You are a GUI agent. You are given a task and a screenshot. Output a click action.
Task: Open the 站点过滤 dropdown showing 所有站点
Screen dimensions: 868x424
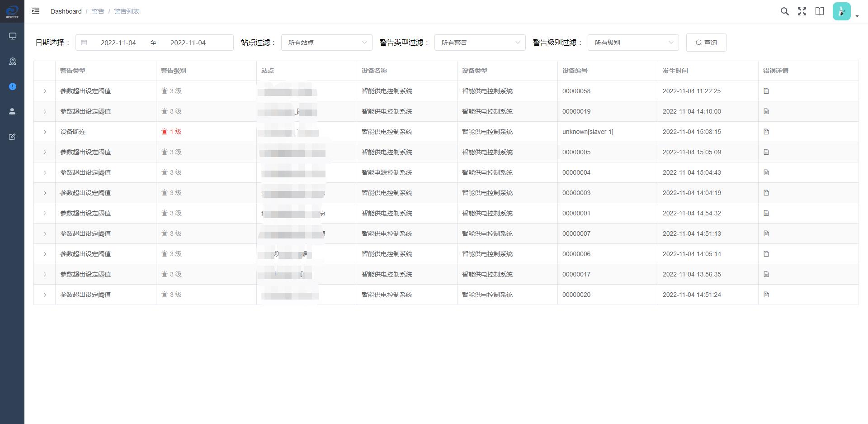pyautogui.click(x=326, y=43)
